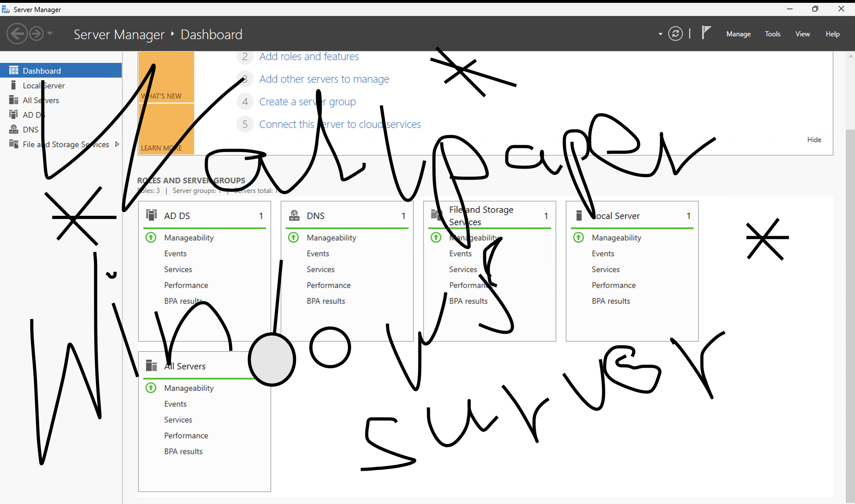Hide the welcome tile panel
Image resolution: width=855 pixels, height=504 pixels.
[x=814, y=140]
